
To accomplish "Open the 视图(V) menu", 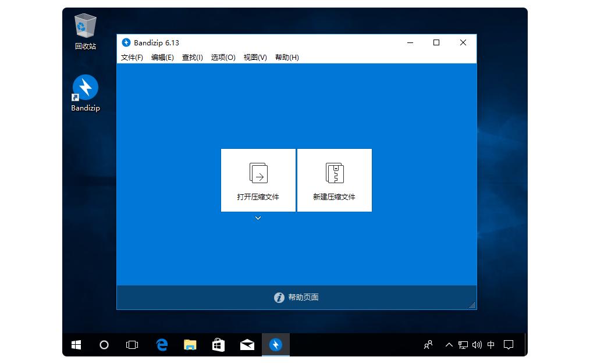I will [254, 58].
